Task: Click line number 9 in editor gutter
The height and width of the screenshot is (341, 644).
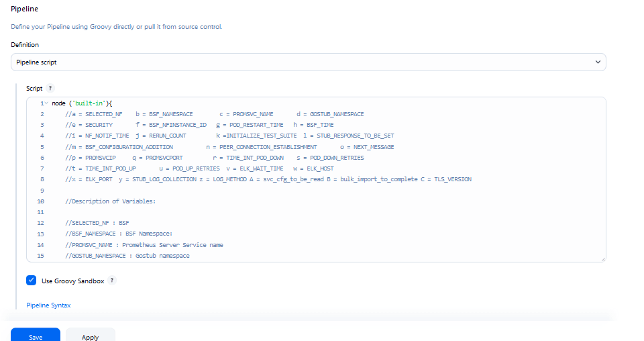Action: click(x=42, y=191)
